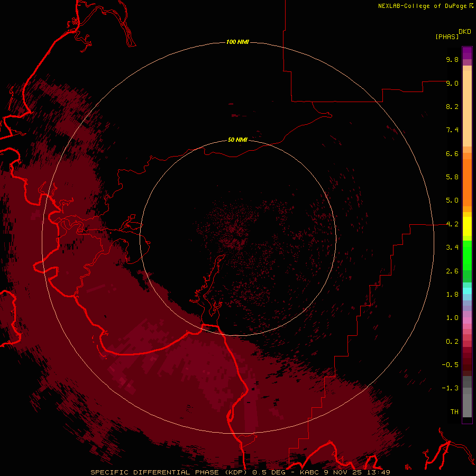Click the SPECIFIC DIFFERENTIAL PHASE (KDP) caption

[x=169, y=472]
